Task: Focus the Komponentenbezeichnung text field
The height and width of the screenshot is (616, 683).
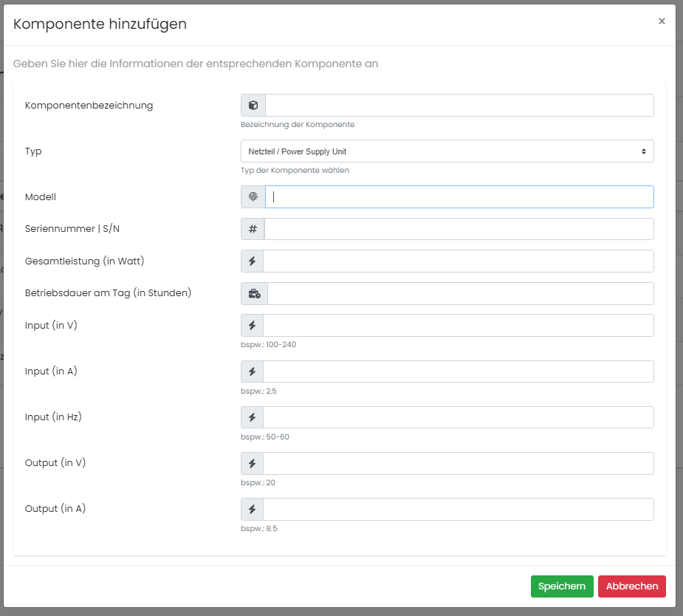Action: click(x=459, y=106)
